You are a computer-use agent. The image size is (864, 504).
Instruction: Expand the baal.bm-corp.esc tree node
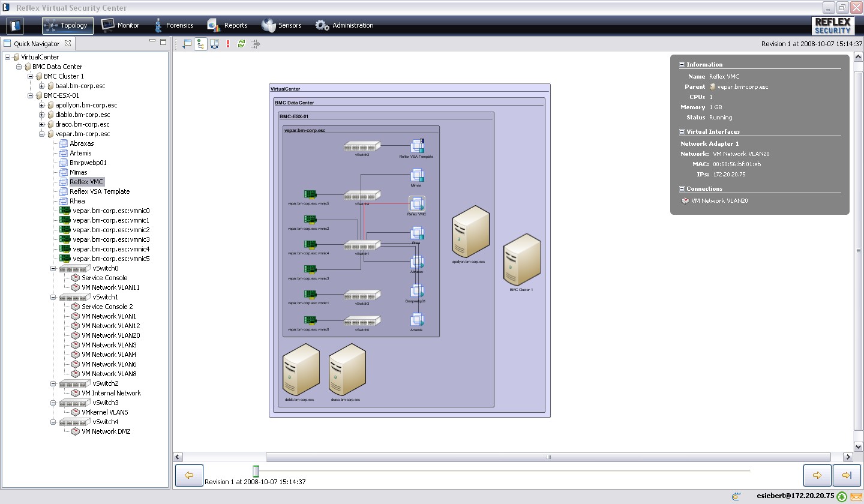click(x=42, y=86)
